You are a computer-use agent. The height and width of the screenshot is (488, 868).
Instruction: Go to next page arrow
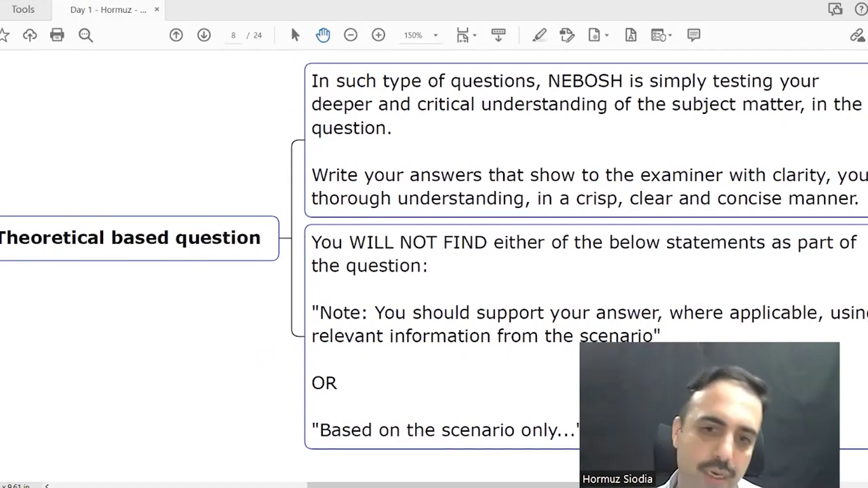(204, 35)
